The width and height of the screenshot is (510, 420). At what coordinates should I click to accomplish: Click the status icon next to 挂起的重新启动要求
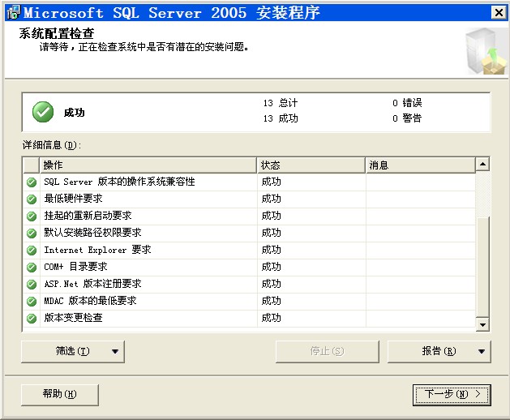[x=32, y=216]
